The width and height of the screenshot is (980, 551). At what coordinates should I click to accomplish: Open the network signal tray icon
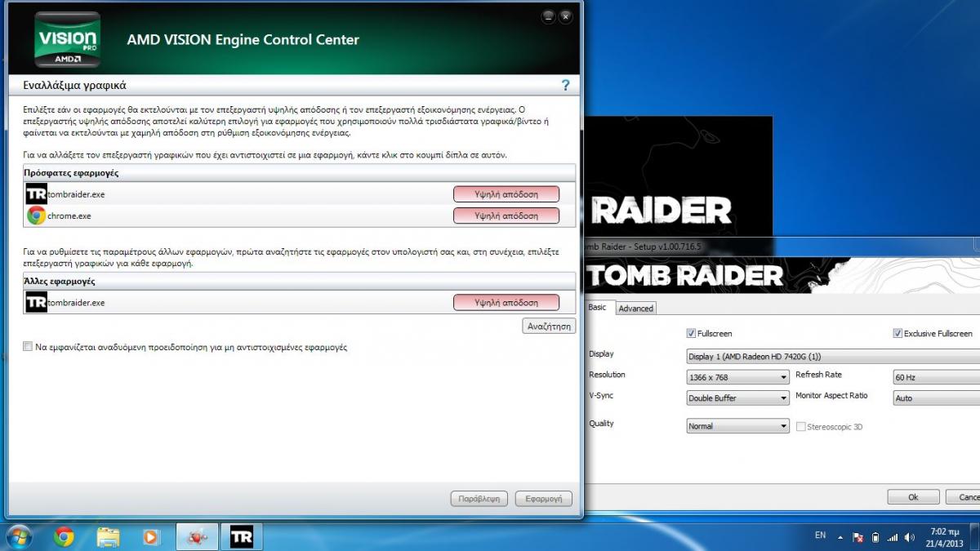[x=892, y=537]
